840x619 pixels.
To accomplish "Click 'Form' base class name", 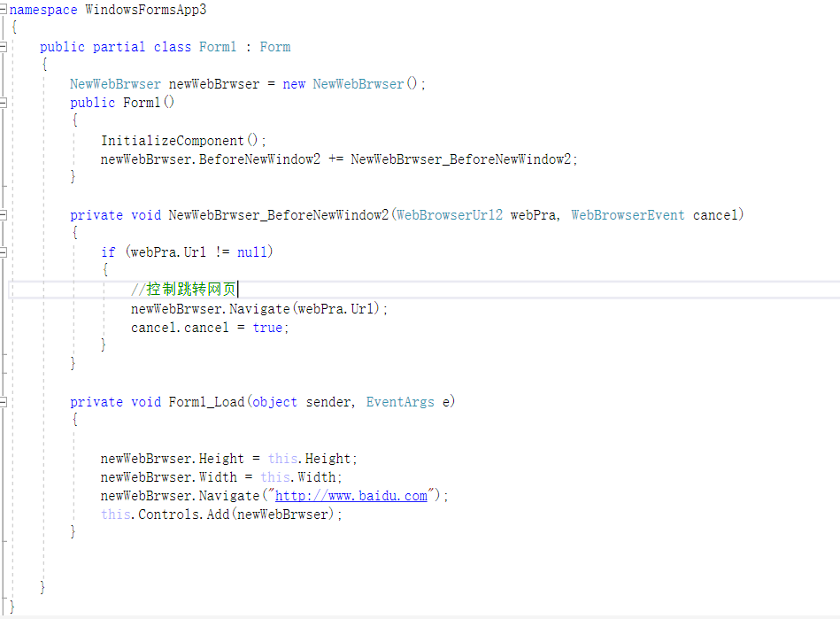I will [x=275, y=47].
